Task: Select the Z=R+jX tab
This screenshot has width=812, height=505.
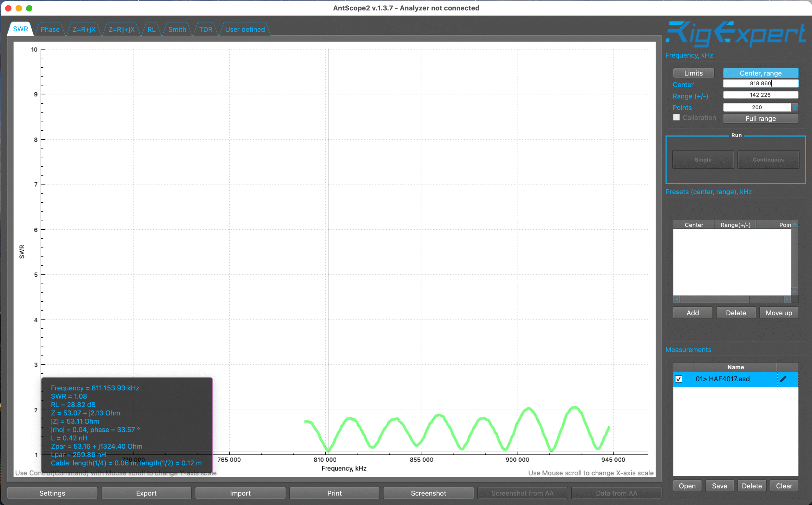Action: click(84, 30)
